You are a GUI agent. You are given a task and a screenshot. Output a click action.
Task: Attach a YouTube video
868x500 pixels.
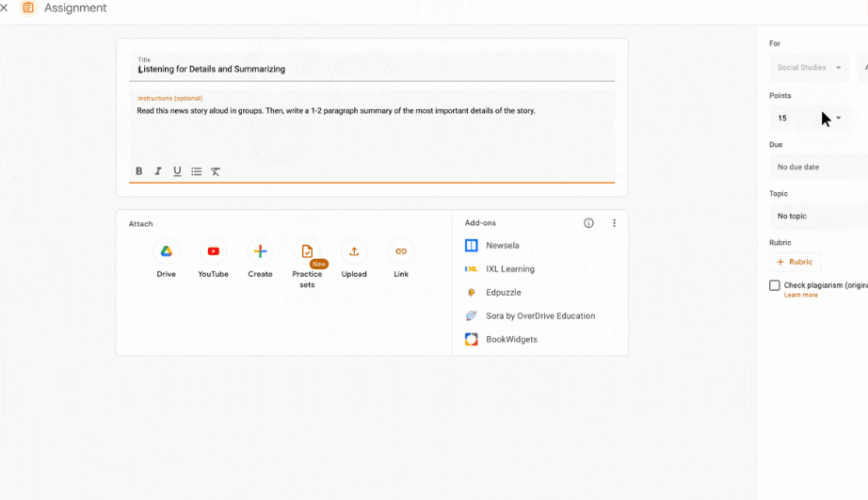pos(213,251)
